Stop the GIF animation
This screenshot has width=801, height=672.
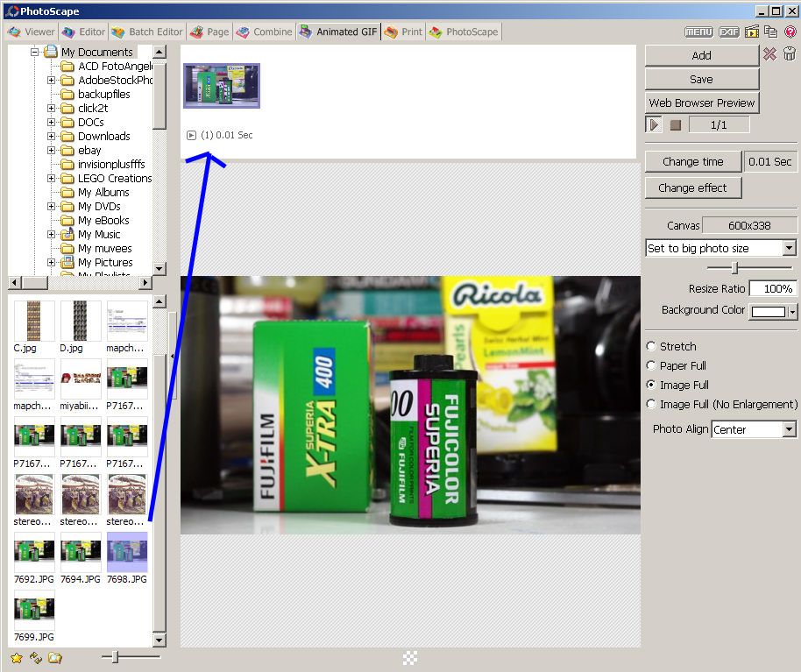(676, 125)
